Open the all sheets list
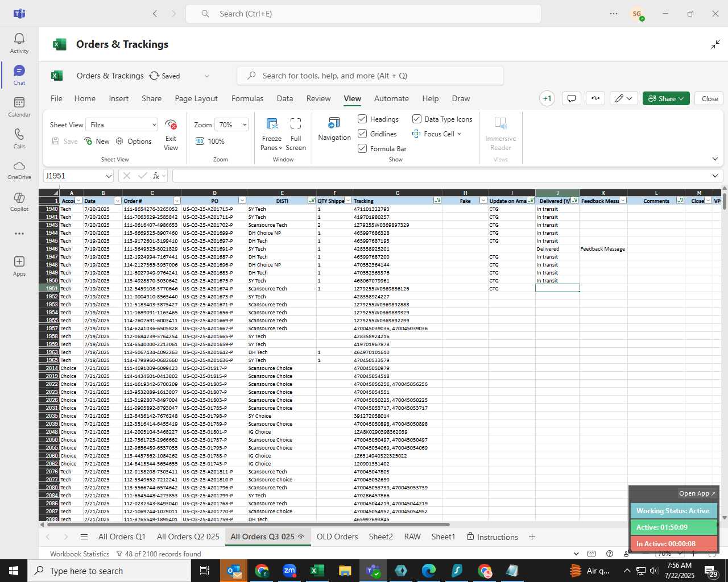 tap(84, 537)
